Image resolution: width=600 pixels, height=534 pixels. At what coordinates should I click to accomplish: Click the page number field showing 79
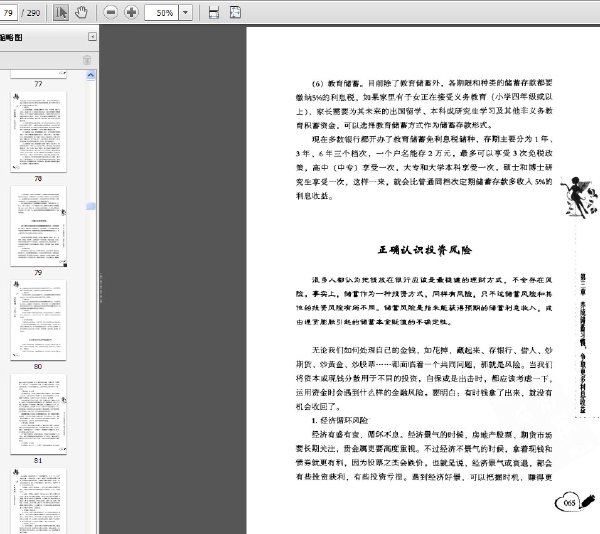pyautogui.click(x=8, y=13)
